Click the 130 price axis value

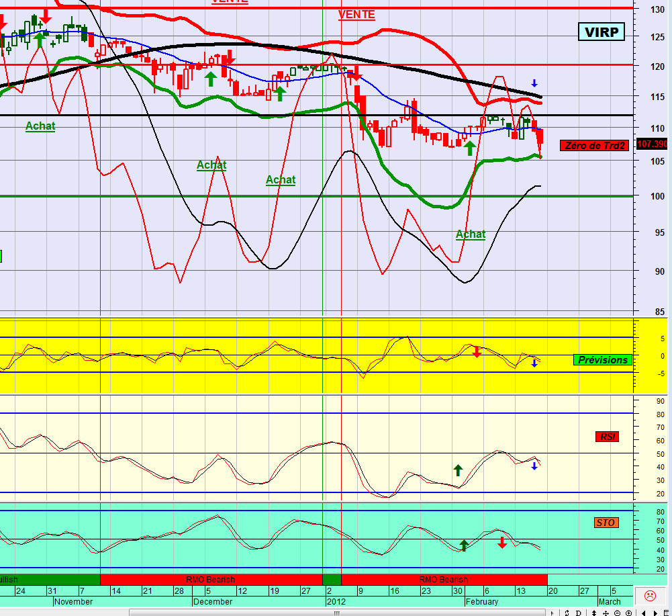(657, 9)
